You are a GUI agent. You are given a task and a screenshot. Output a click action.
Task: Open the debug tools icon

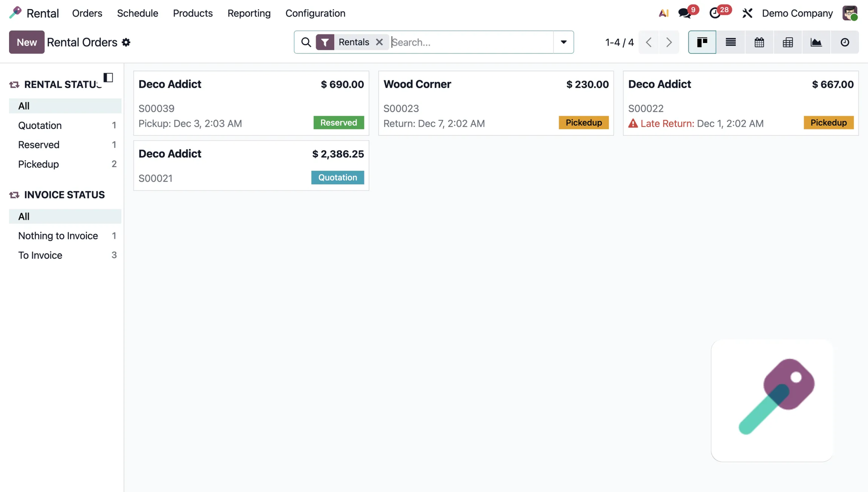pyautogui.click(x=747, y=13)
